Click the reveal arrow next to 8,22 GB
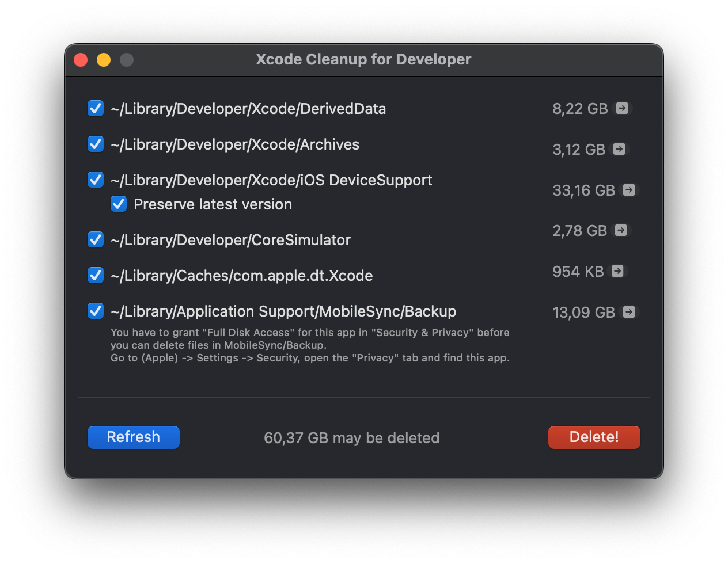The image size is (728, 564). click(622, 108)
